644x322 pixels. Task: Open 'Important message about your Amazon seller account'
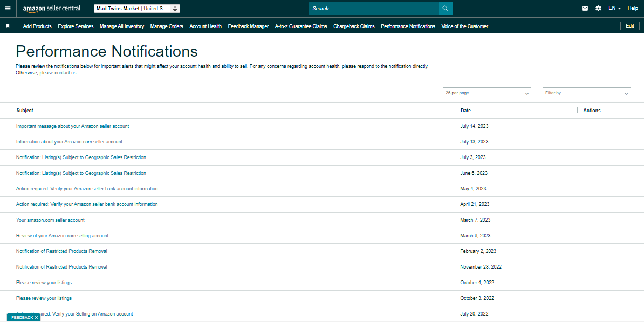tap(72, 126)
